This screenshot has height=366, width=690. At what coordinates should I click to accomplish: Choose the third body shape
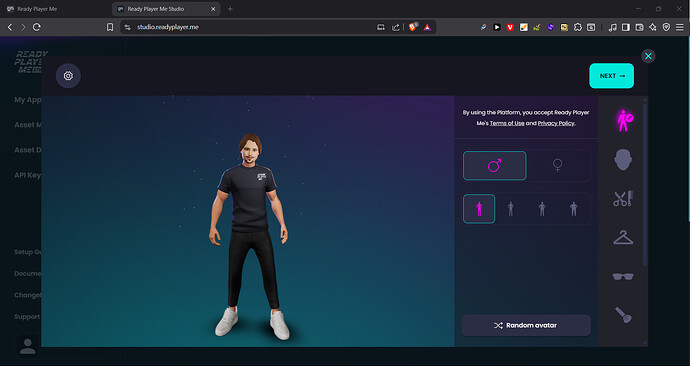pyautogui.click(x=542, y=209)
